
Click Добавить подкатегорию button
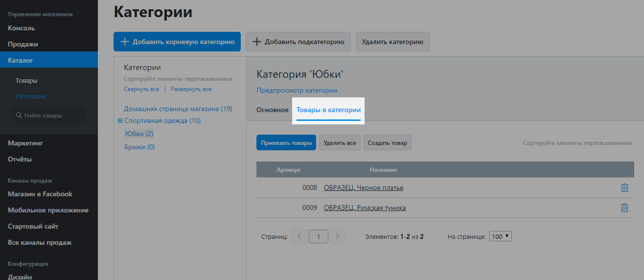click(x=298, y=42)
